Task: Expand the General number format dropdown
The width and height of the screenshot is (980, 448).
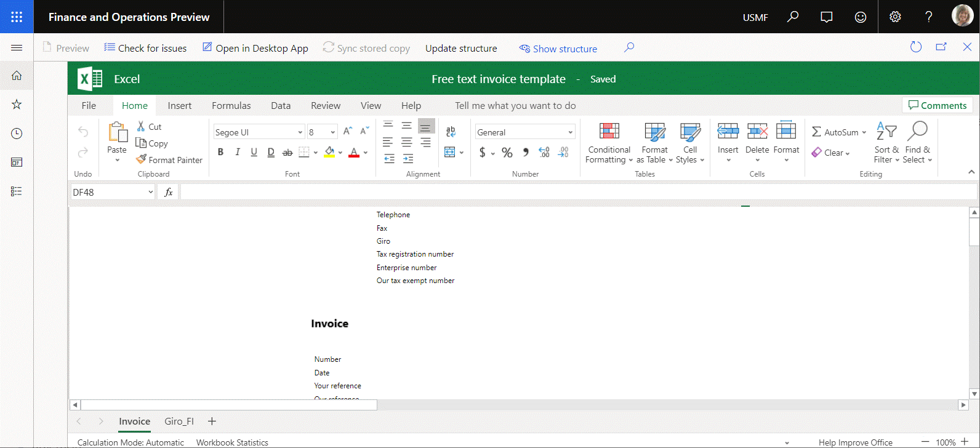Action: point(570,132)
